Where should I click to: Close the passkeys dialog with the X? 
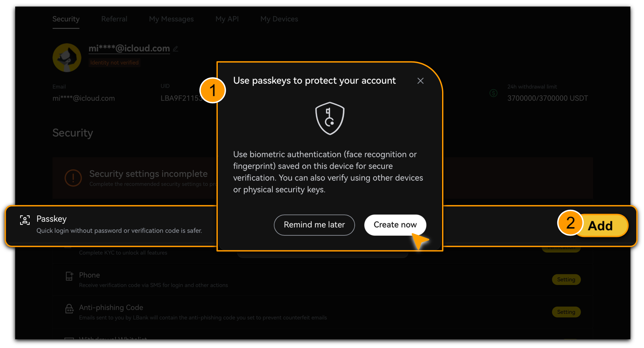click(420, 81)
